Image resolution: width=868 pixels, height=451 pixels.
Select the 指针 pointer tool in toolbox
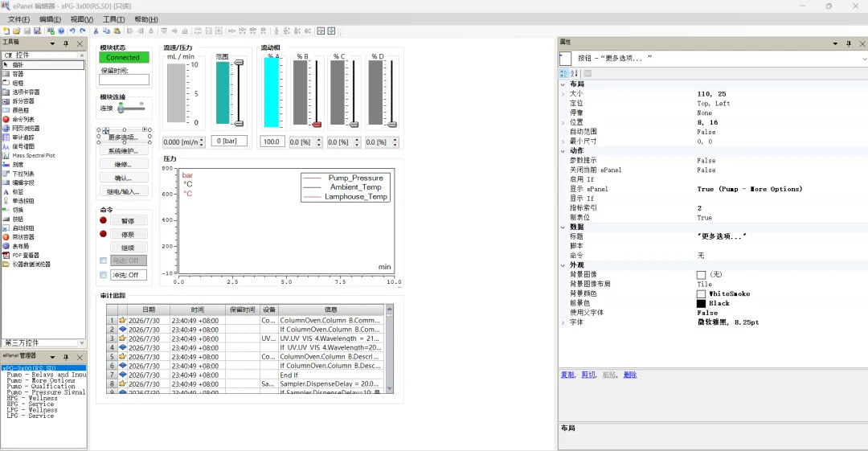pyautogui.click(x=43, y=65)
